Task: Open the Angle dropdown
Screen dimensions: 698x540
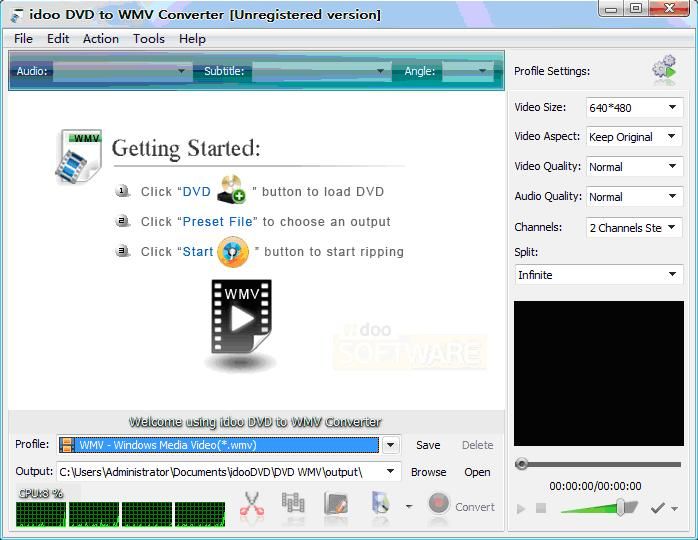Action: 468,71
